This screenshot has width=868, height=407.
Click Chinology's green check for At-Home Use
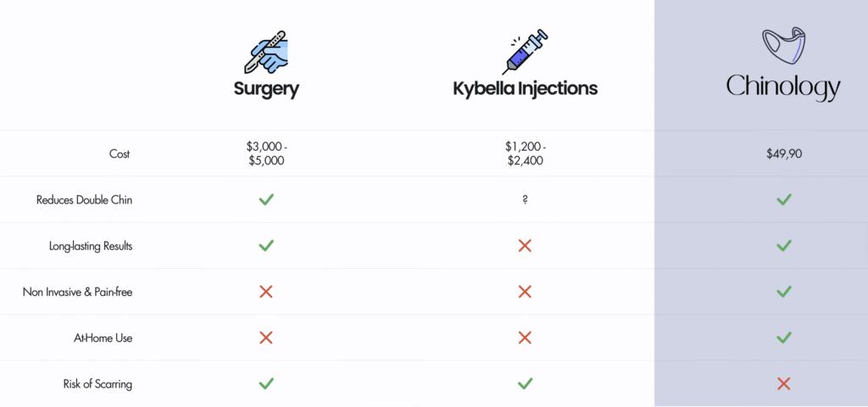pos(783,337)
